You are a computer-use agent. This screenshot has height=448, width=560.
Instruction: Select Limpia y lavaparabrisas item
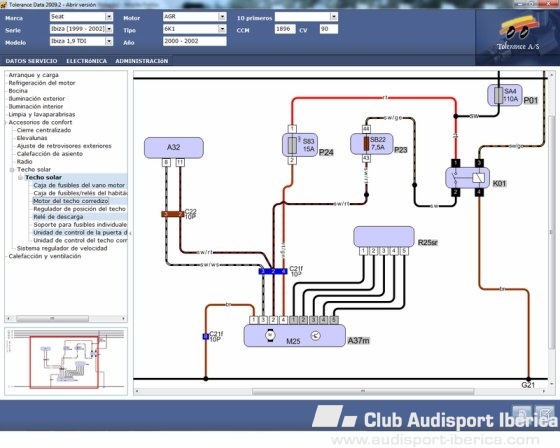point(41,114)
